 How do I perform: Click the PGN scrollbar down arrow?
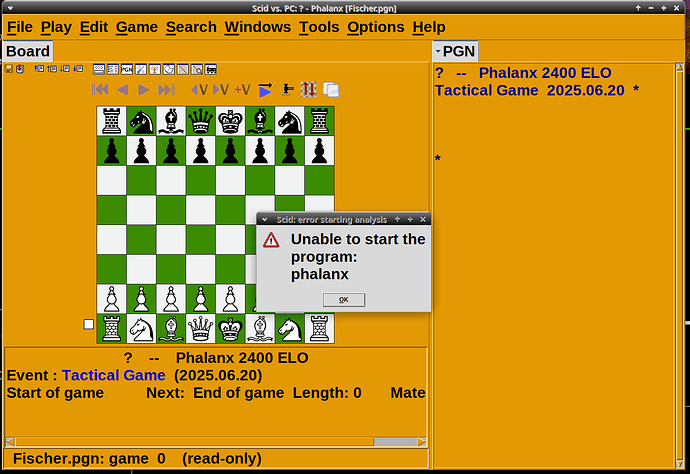tap(679, 464)
